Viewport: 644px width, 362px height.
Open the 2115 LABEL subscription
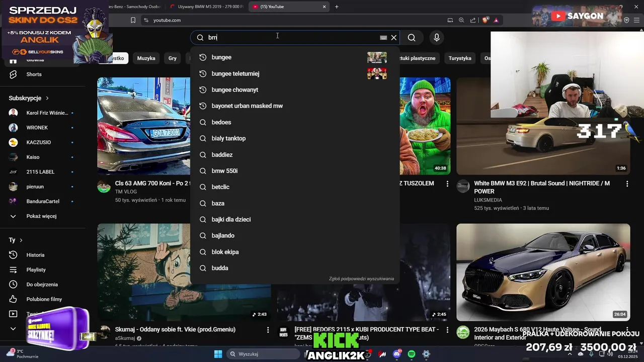[41, 172]
